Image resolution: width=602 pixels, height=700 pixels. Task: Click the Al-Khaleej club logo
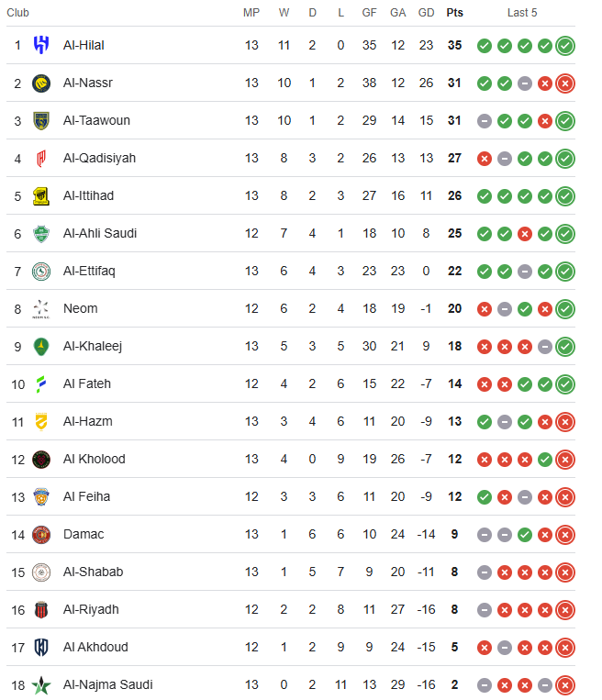(x=41, y=346)
